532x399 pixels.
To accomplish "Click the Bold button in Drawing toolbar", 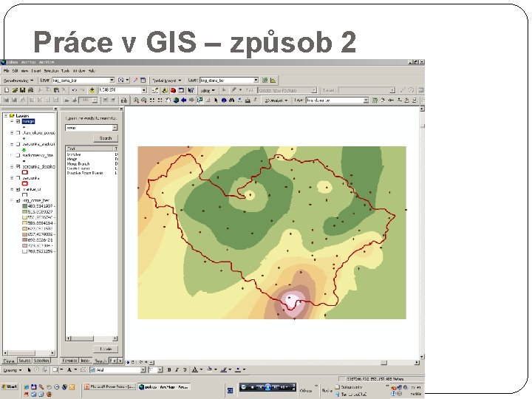I will pos(169,370).
